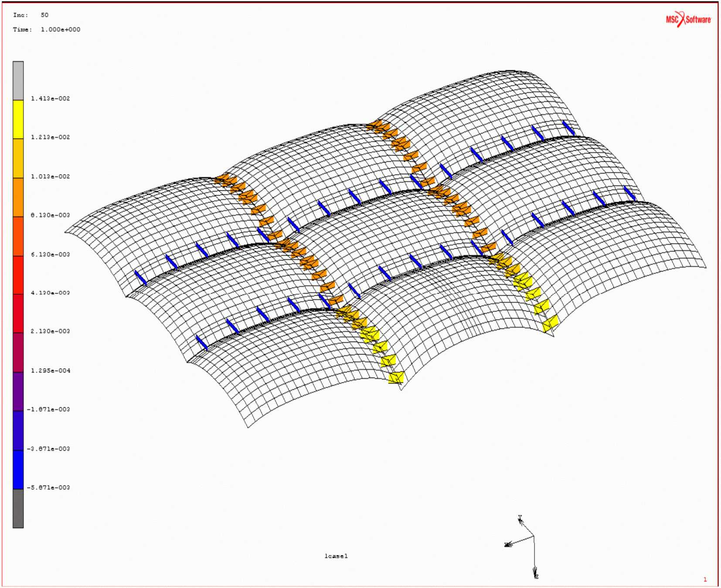
Task: Click legend value -3.871e-003
Action: [x=48, y=449]
